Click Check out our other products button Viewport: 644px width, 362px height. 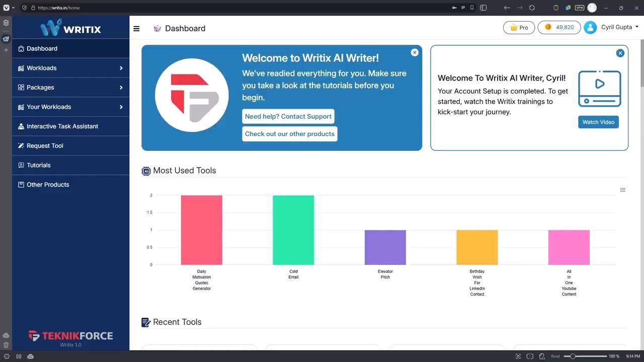(x=290, y=134)
